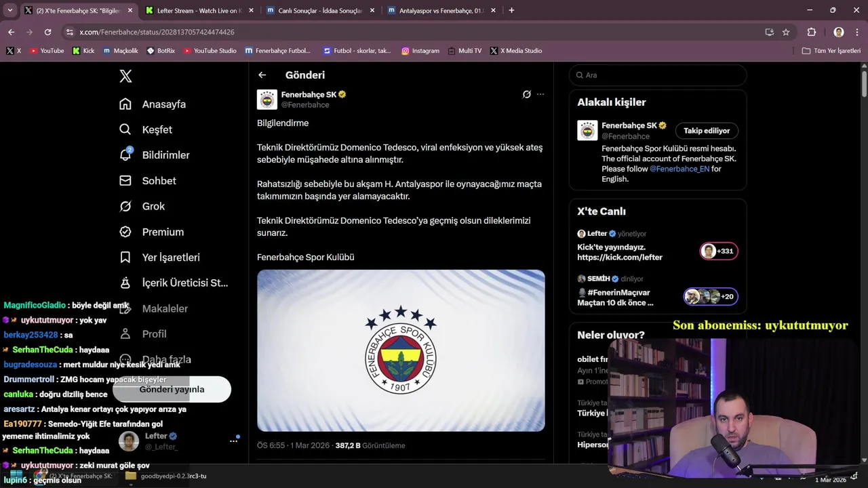Open goodbyedpi folder in taskbar
The width and height of the screenshot is (868, 488).
(x=165, y=476)
